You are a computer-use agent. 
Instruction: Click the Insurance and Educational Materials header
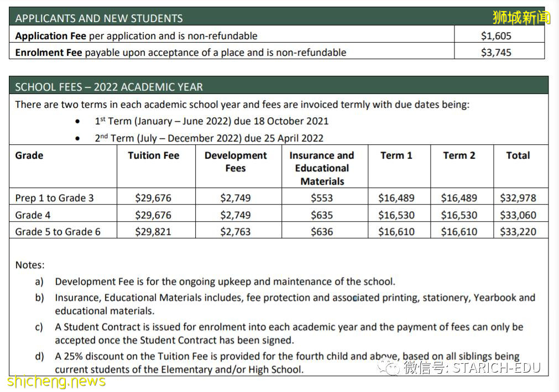pyautogui.click(x=322, y=168)
